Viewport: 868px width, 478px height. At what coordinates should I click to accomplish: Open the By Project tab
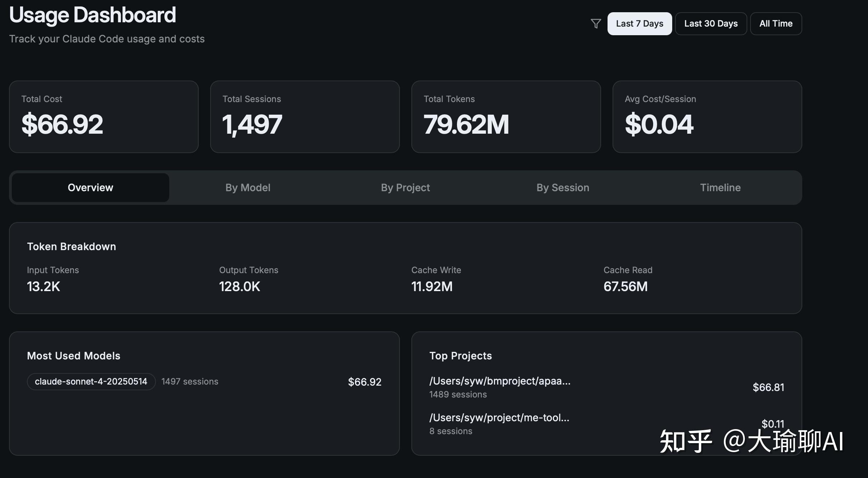coord(405,188)
